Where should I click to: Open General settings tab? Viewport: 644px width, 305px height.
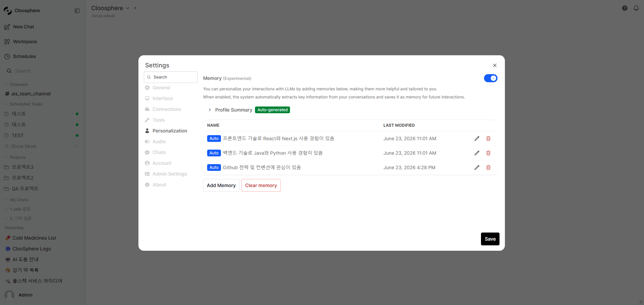point(161,88)
